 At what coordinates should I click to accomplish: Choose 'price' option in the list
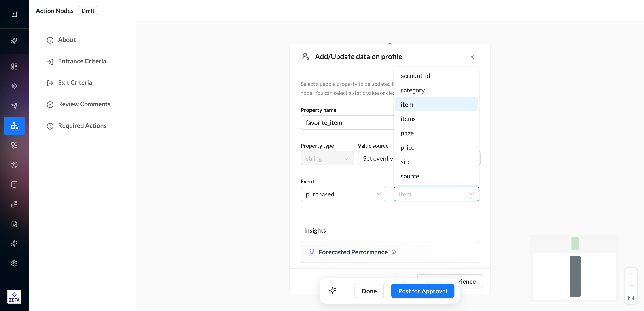pos(407,147)
